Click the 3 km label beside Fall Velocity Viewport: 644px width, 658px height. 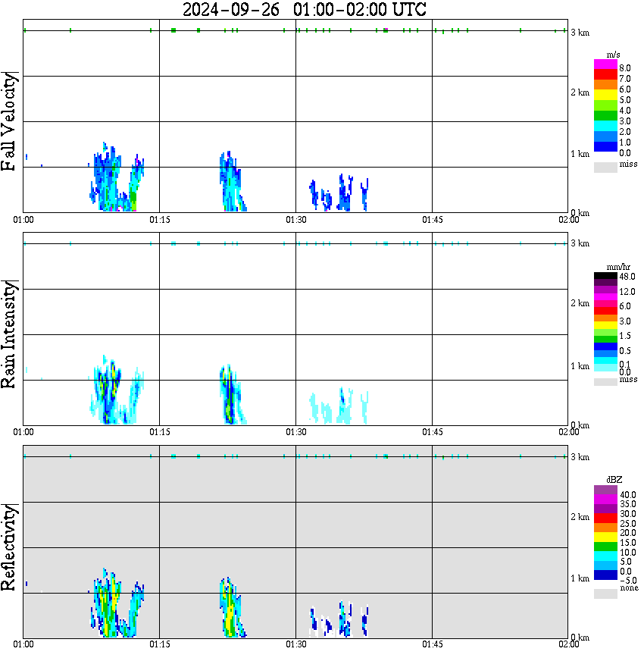580,33
